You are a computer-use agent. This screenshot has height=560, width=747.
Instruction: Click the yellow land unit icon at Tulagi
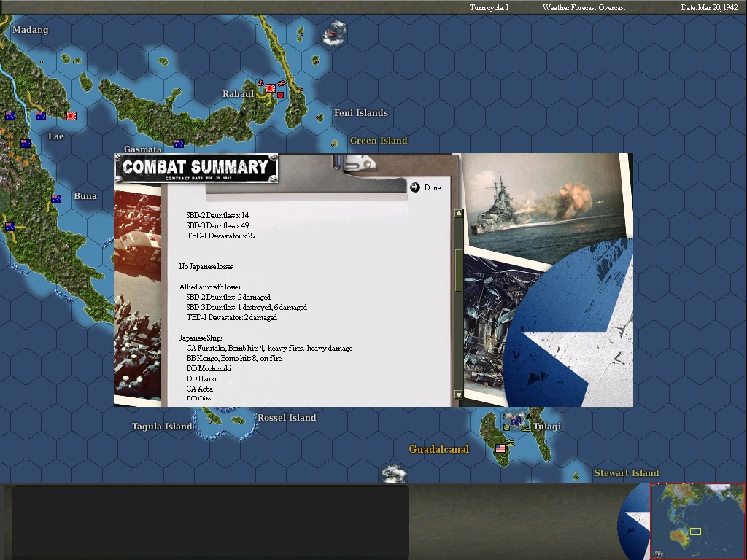(506, 428)
